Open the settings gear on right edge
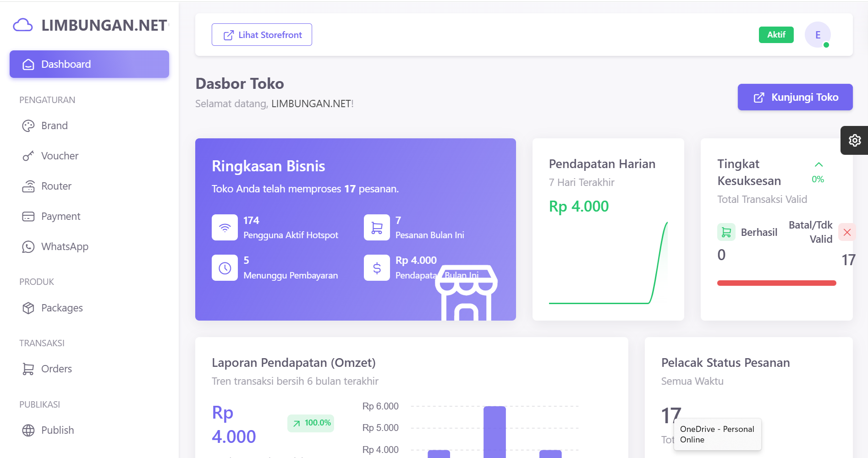 pyautogui.click(x=854, y=140)
